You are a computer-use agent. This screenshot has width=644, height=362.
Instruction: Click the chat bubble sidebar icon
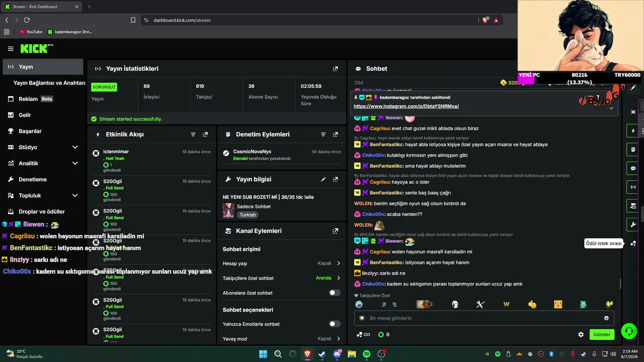point(633,168)
